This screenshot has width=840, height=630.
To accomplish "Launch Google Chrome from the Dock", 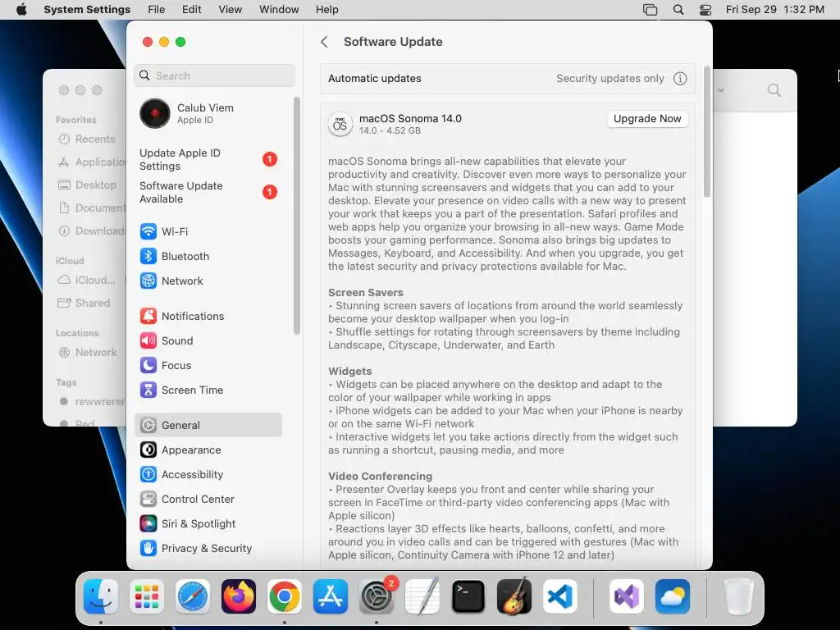I will (x=285, y=596).
